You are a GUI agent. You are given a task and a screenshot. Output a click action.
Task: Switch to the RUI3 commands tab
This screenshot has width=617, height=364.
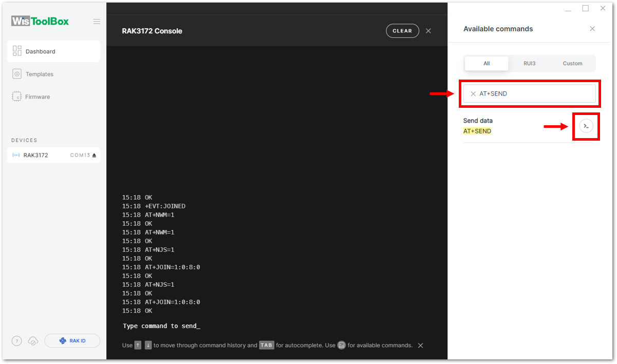click(x=529, y=64)
